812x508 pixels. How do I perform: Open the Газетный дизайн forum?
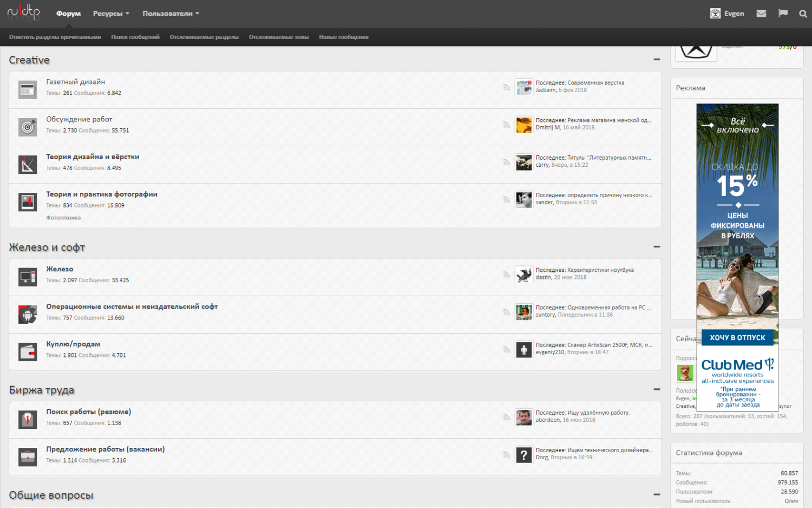(76, 82)
